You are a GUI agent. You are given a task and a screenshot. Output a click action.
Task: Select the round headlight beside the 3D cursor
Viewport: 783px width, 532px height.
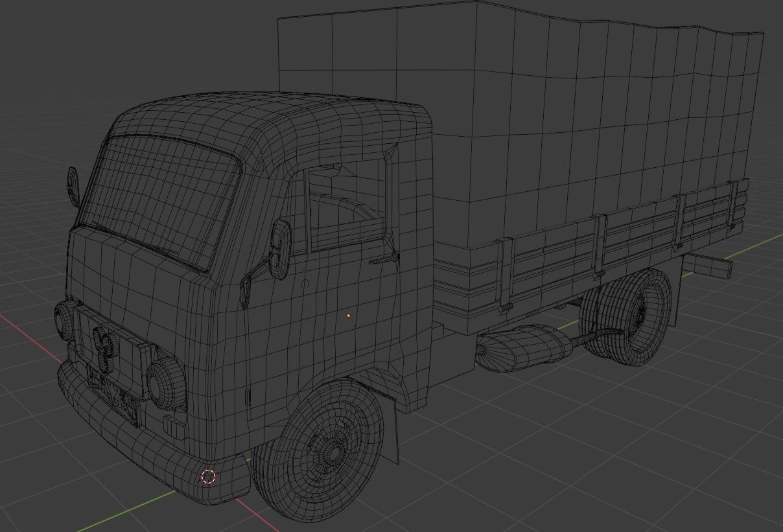pos(167,384)
